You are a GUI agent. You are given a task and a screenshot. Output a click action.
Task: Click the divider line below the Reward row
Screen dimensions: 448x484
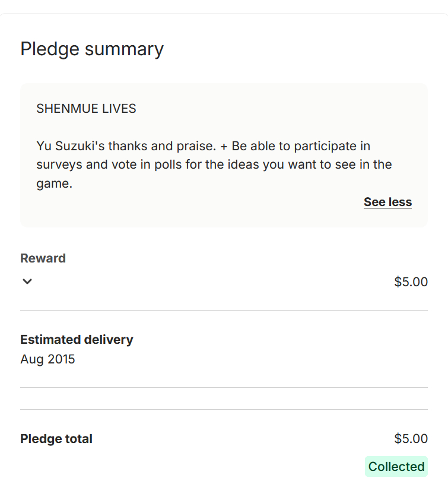[x=224, y=310]
